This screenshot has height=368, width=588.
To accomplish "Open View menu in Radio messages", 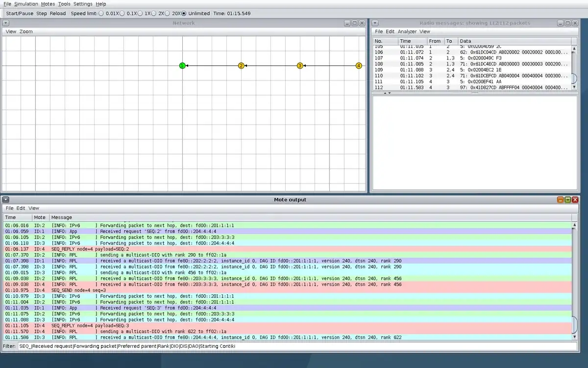I will point(425,31).
